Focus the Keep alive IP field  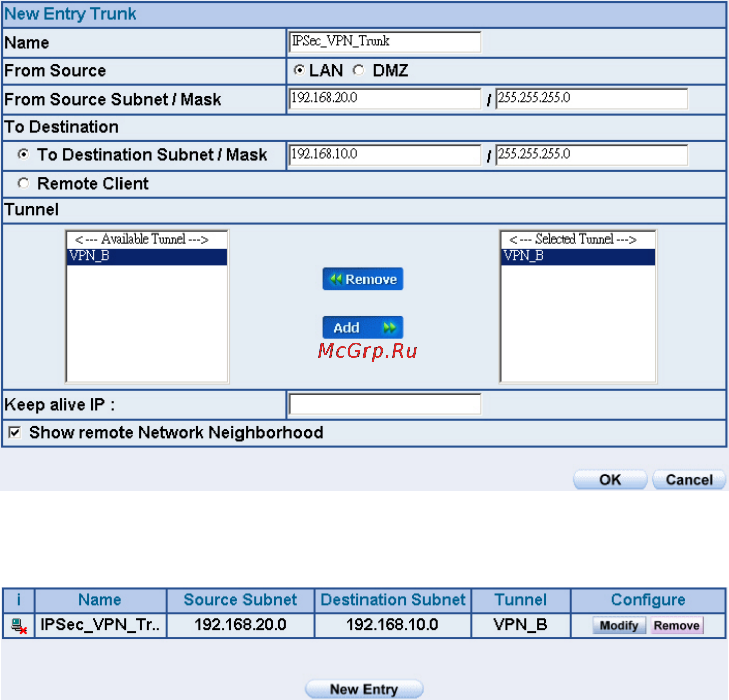click(x=385, y=404)
